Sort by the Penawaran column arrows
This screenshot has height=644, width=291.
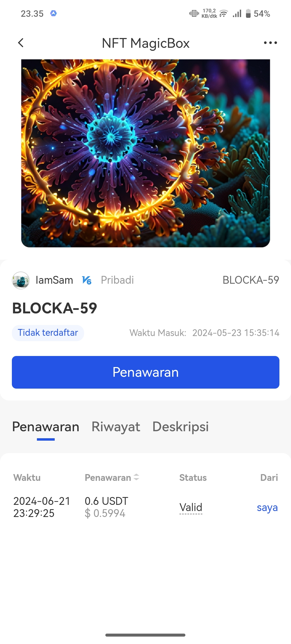136,477
